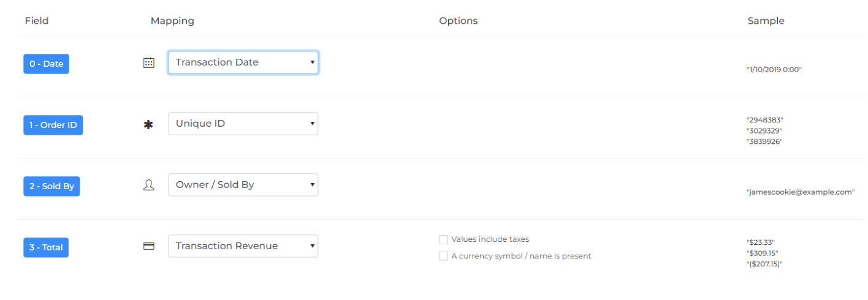Select the 1 - Order ID field tag
Image resolution: width=868 pixels, height=300 pixels.
point(53,125)
